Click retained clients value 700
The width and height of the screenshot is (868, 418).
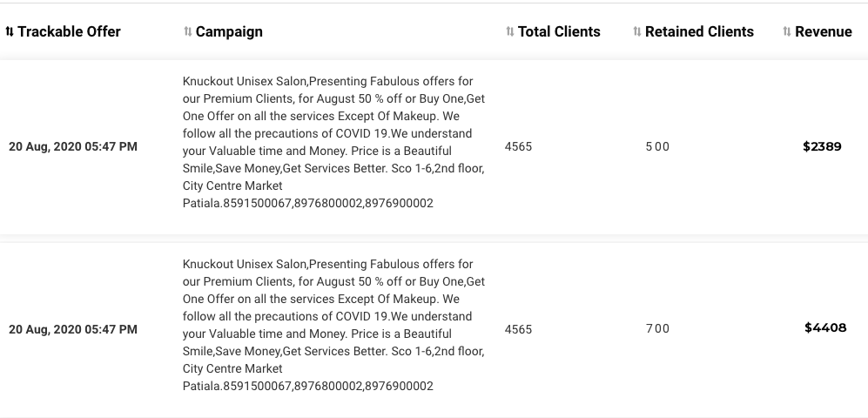pos(657,329)
